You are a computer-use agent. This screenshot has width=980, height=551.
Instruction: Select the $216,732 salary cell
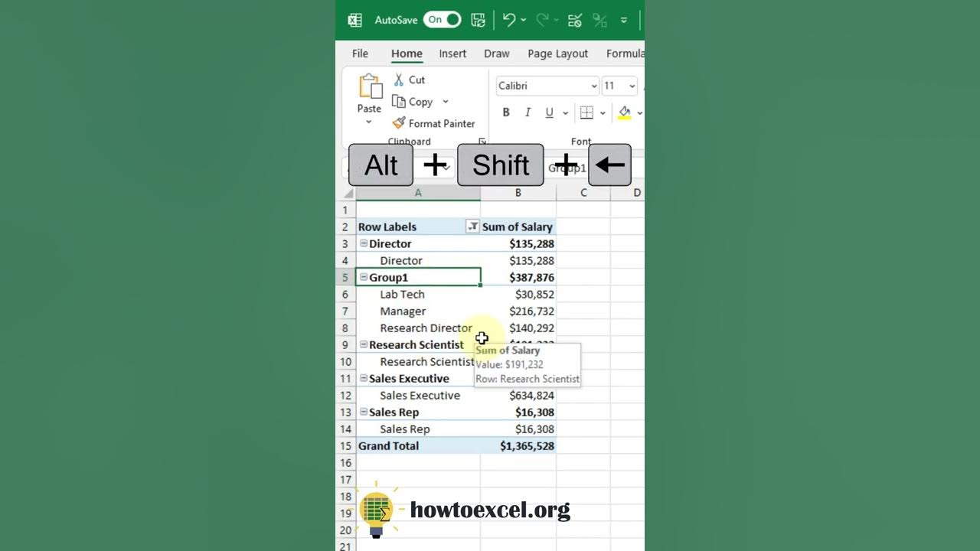(x=518, y=311)
